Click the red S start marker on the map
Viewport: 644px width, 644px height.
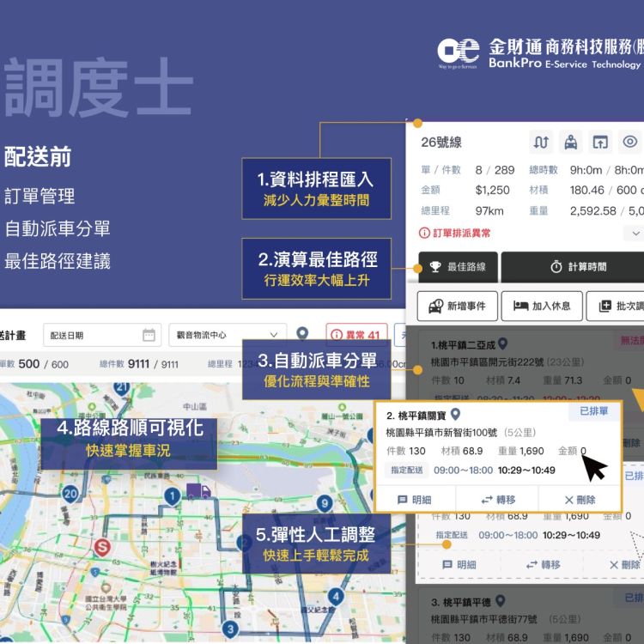point(102,548)
